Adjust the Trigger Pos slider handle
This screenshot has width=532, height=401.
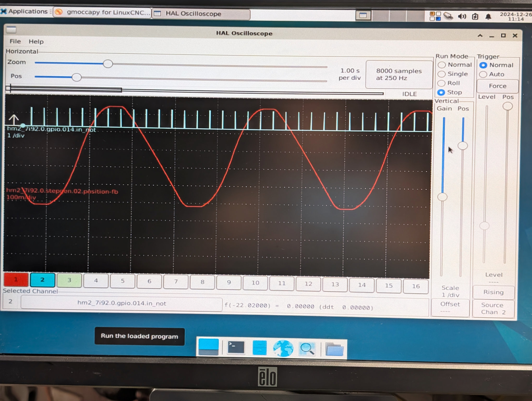(507, 106)
